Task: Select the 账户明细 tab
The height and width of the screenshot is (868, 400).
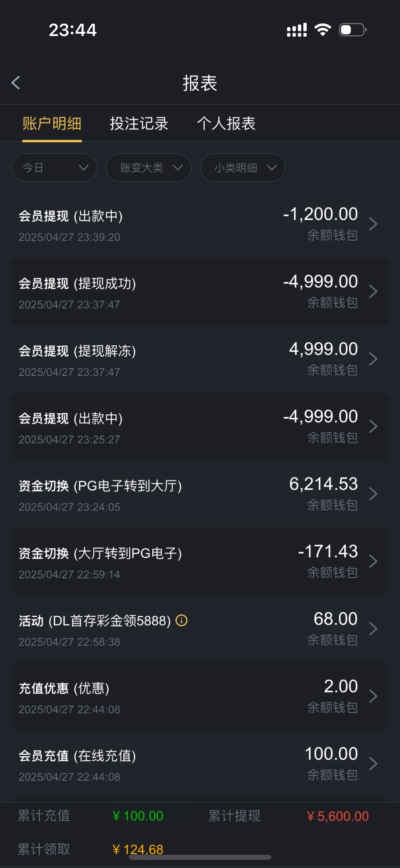Action: pyautogui.click(x=52, y=123)
